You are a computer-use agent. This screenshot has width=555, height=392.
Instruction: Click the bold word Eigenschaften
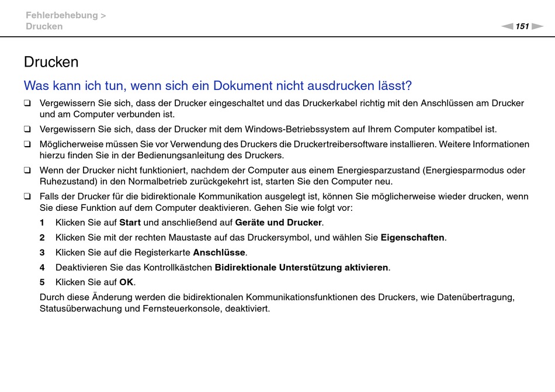coord(412,238)
